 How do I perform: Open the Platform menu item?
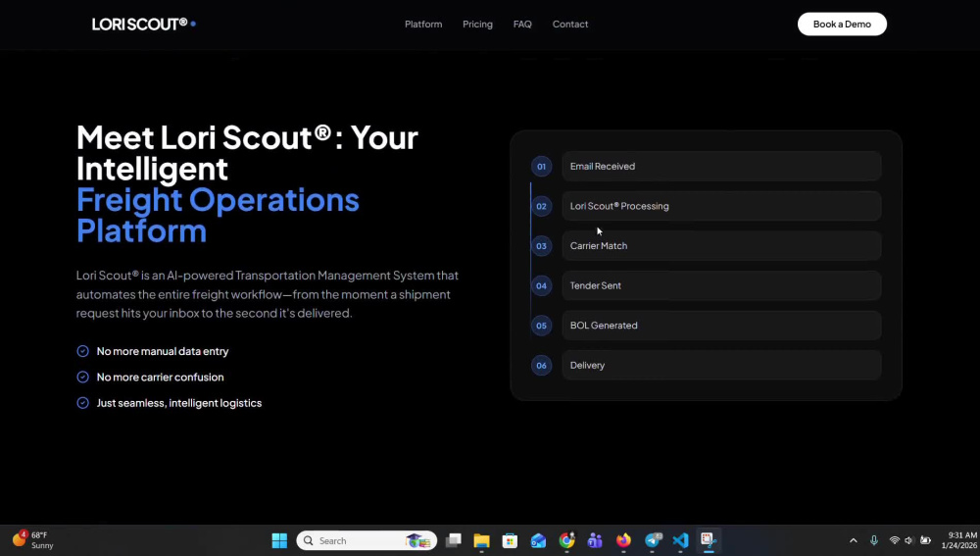423,24
